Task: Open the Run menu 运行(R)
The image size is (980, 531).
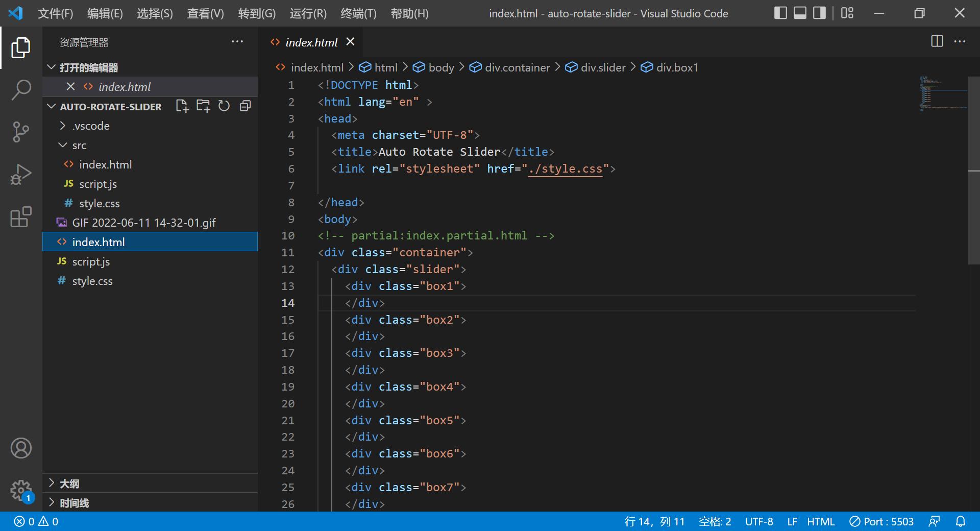Action: click(x=308, y=13)
